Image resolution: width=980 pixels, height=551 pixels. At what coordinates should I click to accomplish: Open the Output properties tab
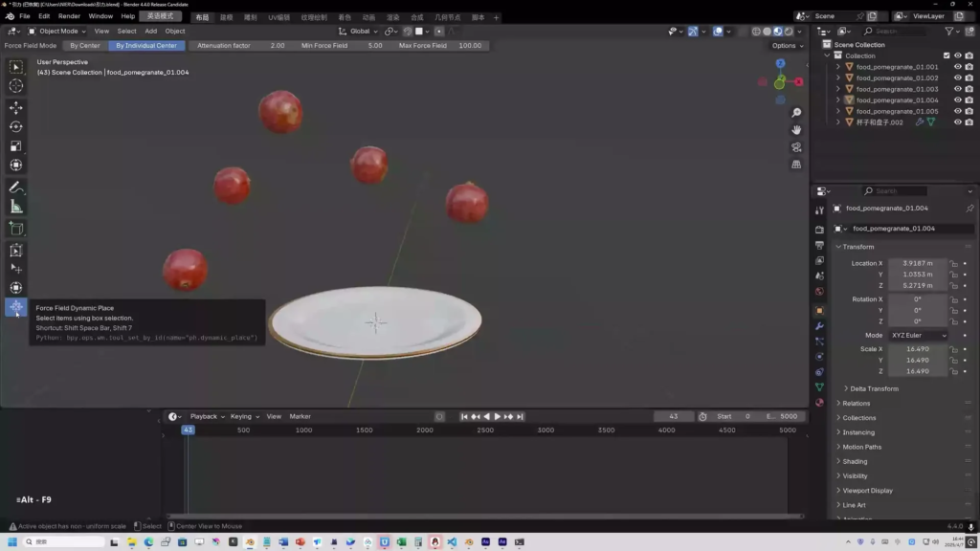(819, 245)
